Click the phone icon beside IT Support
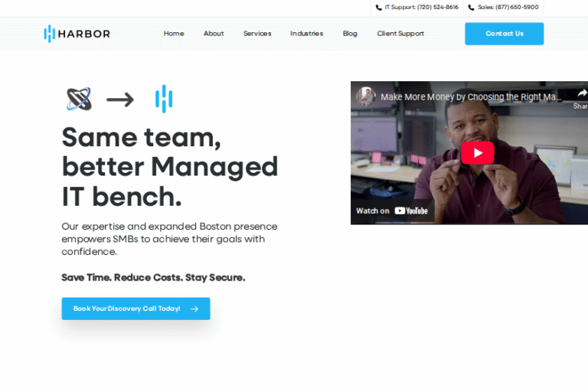 [x=379, y=8]
